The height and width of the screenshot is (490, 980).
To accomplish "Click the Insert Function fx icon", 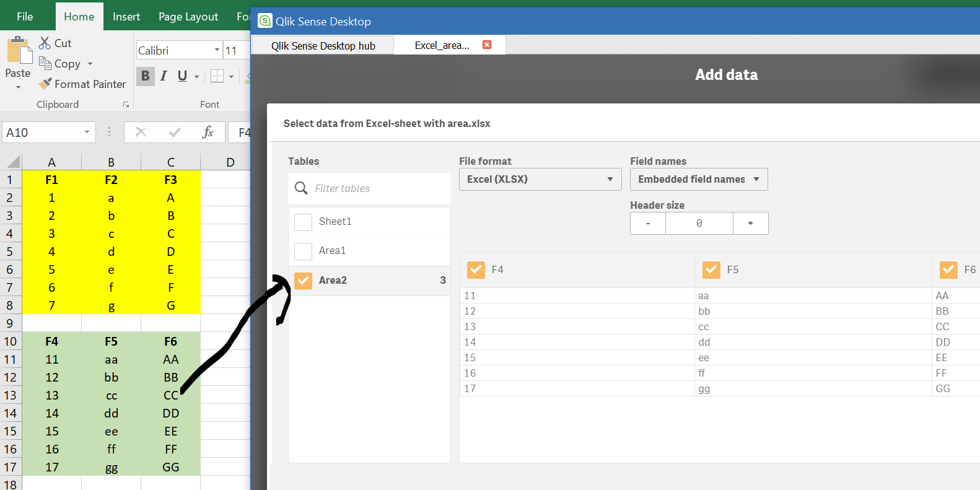I will click(208, 132).
